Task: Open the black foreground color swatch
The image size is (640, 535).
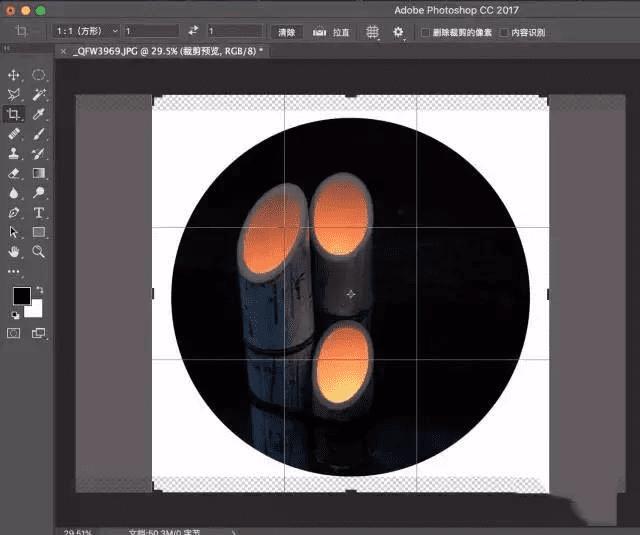Action: [x=21, y=296]
